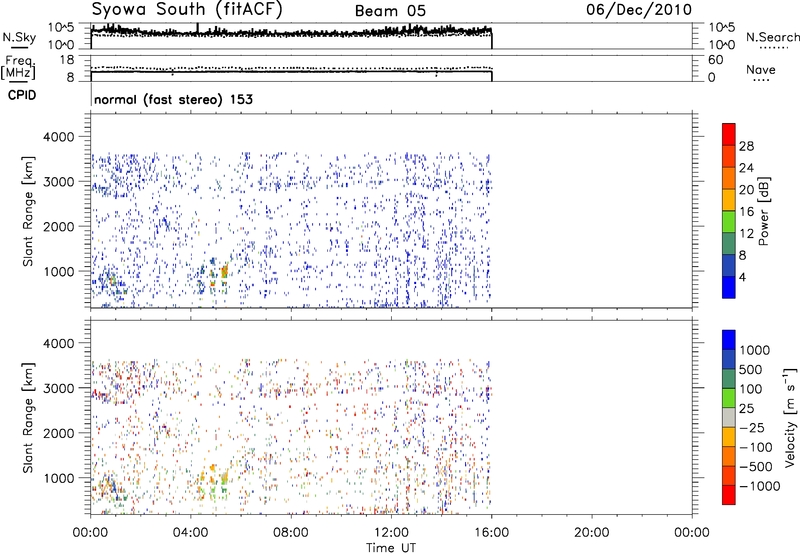Image resolution: width=800 pixels, height=554 pixels.
Task: Click the "25" label on the velocity color bar
Action: coord(746,408)
